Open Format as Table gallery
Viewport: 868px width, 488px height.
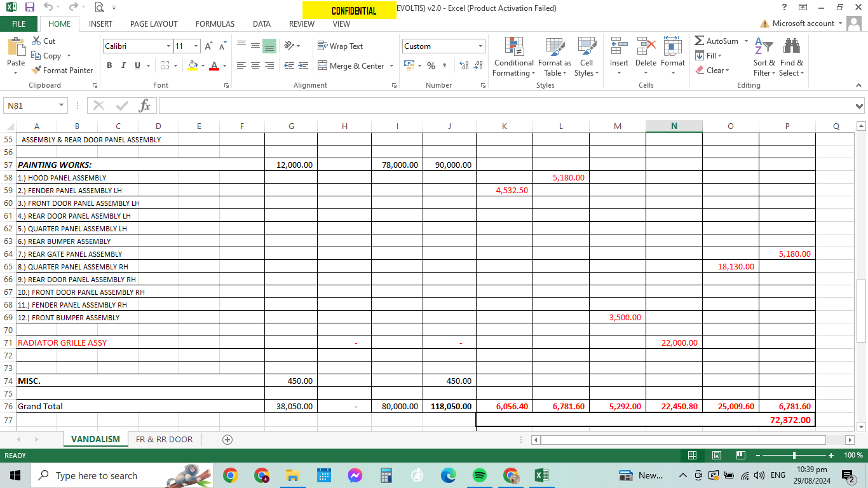555,56
